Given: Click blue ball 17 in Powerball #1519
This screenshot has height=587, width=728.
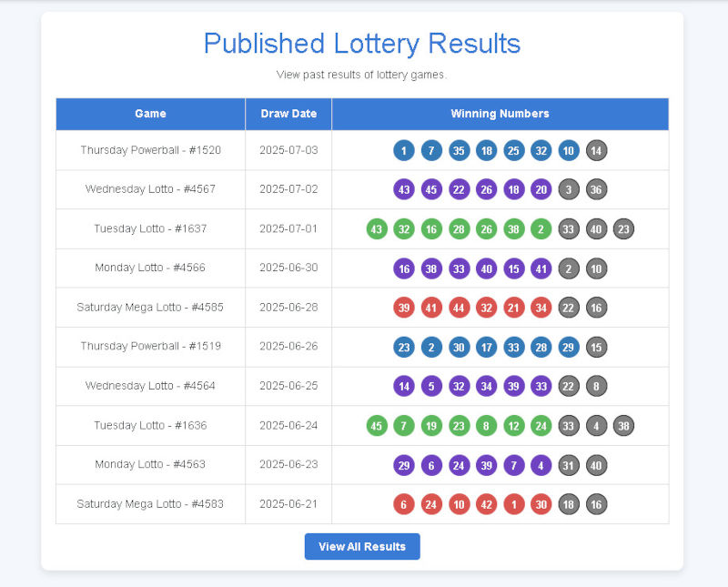Looking at the screenshot, I should tap(486, 347).
